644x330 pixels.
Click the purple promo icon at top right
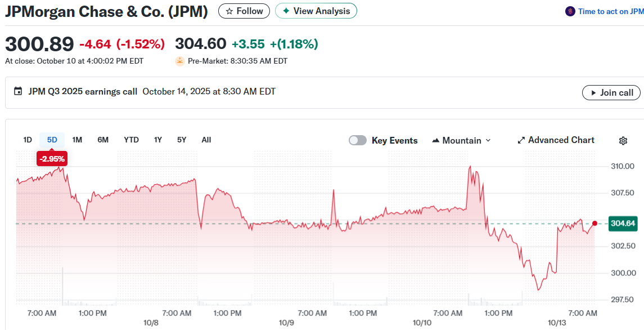pyautogui.click(x=570, y=11)
